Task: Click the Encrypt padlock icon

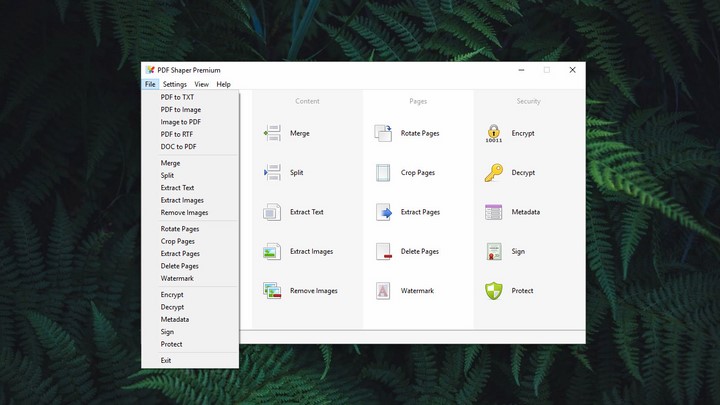Action: coord(494,133)
